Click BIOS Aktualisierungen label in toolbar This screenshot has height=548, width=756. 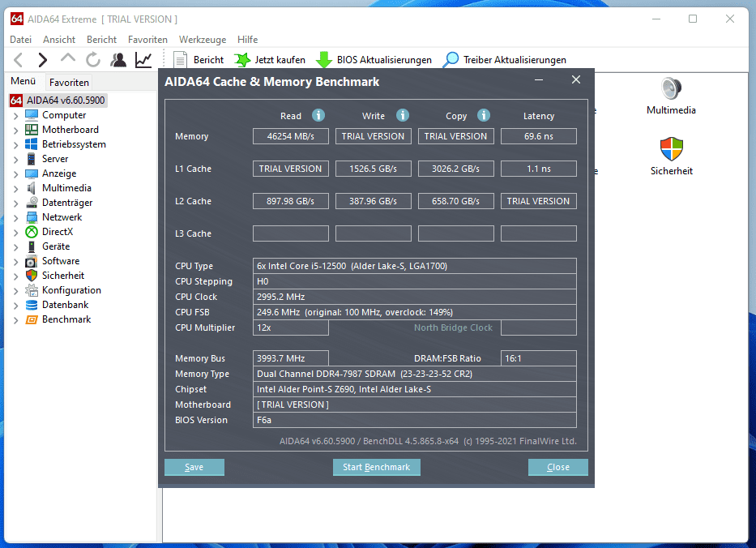pyautogui.click(x=384, y=60)
